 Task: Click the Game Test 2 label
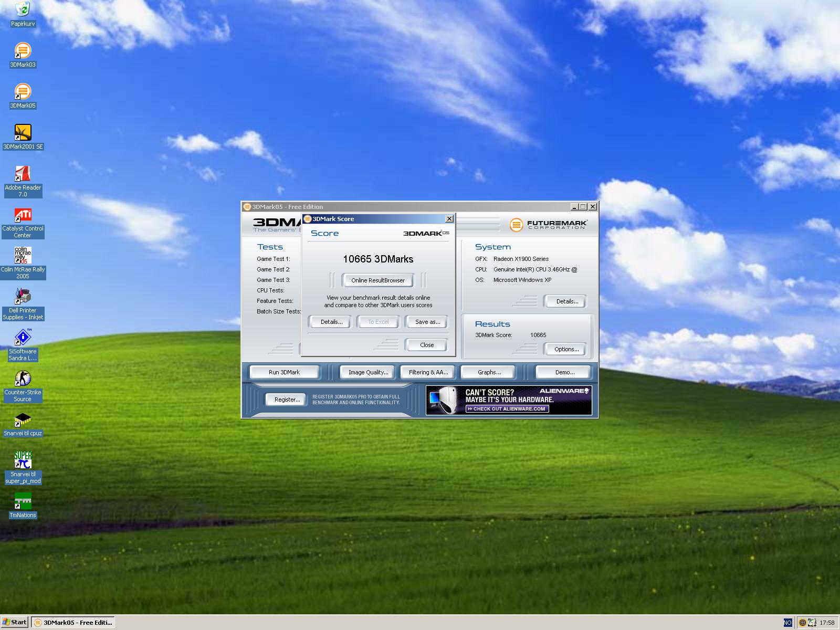pyautogui.click(x=273, y=269)
